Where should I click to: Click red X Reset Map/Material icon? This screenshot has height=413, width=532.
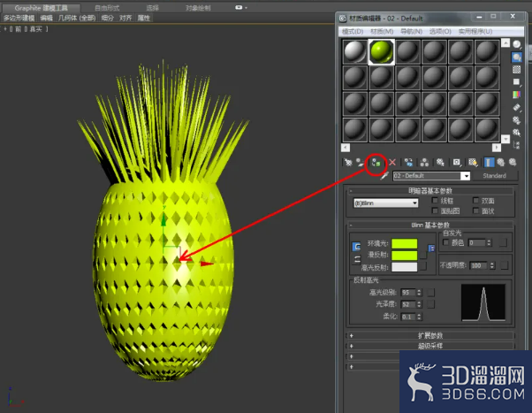pos(392,163)
